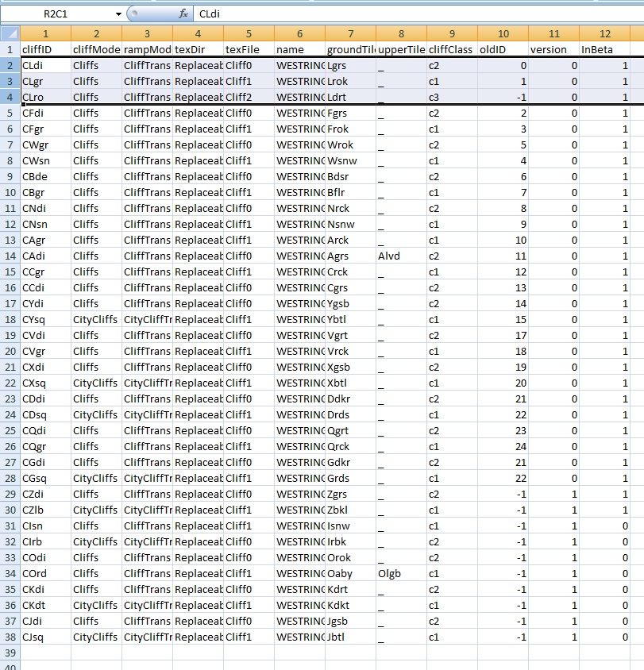Select the cell containing CLro

point(46,97)
